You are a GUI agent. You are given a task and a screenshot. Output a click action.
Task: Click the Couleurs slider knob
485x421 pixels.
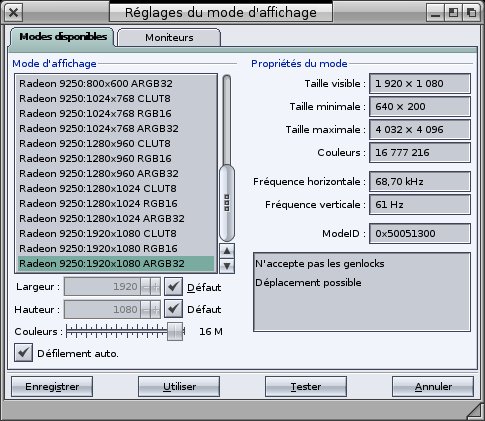175,331
